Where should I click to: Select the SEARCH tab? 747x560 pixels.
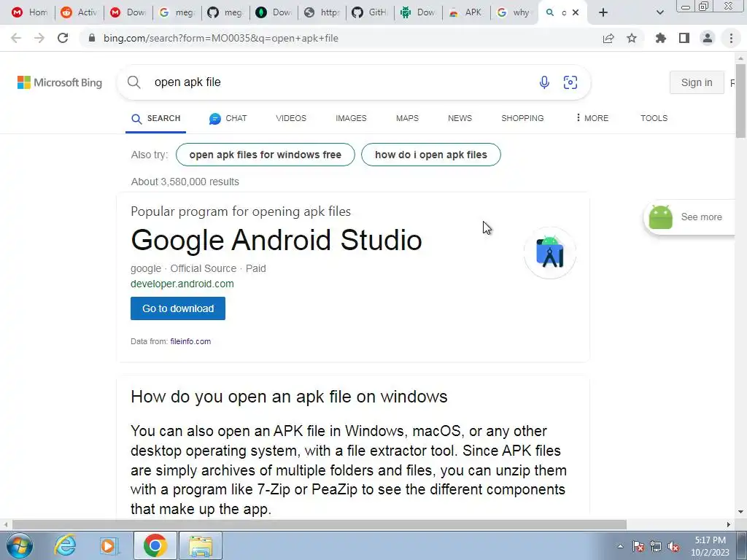click(156, 118)
